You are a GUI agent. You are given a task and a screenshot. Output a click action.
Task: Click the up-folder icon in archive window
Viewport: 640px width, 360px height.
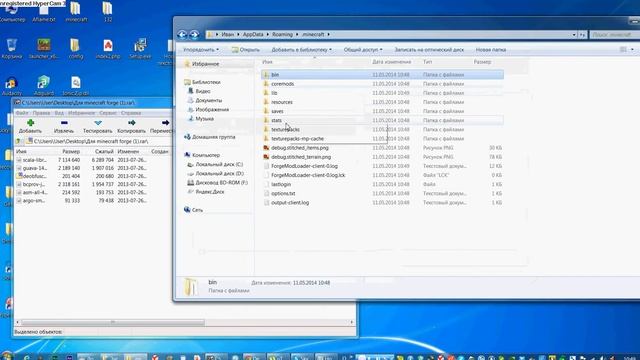(x=18, y=141)
